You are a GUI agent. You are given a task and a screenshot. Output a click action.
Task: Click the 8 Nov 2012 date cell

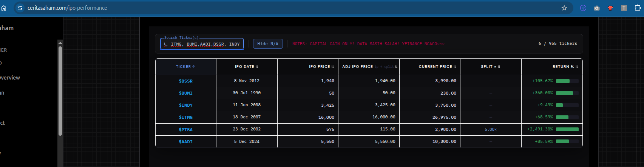point(247,81)
